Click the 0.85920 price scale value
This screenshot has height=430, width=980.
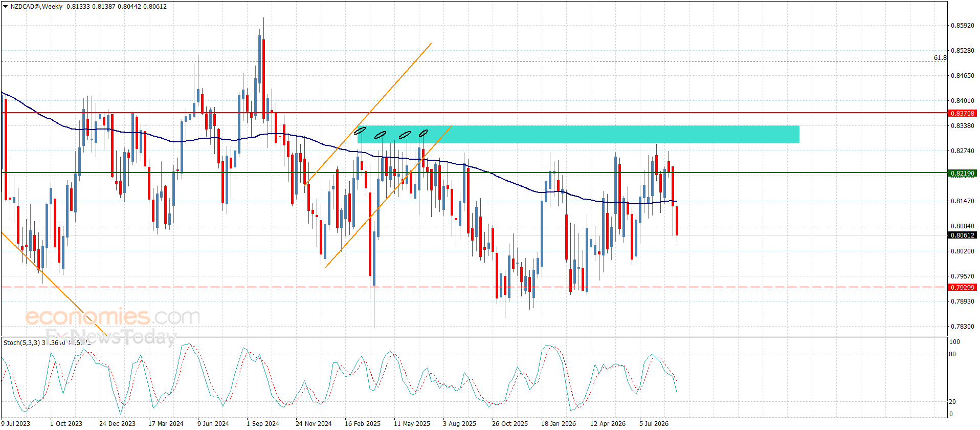pos(962,26)
